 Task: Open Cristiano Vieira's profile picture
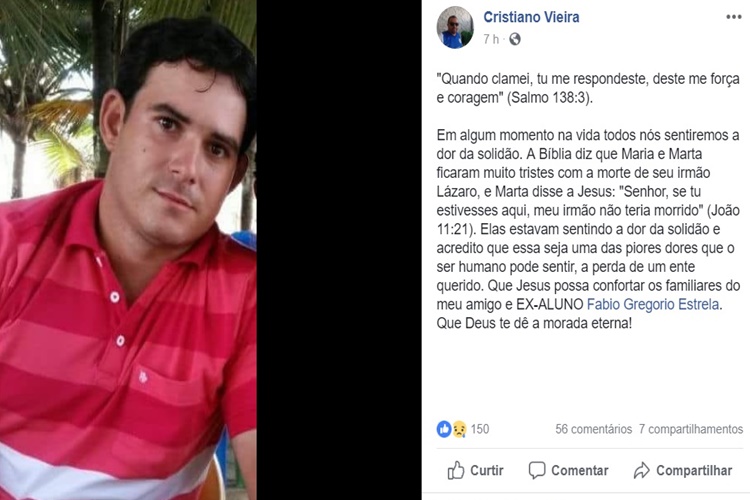455,27
